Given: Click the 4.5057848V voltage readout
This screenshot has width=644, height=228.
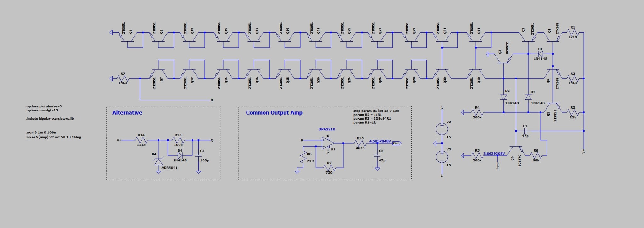Looking at the screenshot, I should coord(380,141).
